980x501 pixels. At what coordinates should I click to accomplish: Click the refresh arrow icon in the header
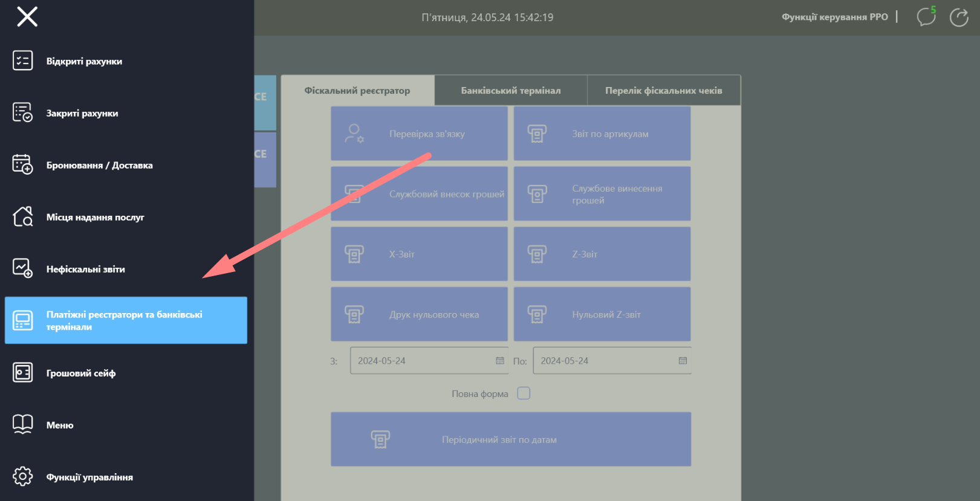pos(959,18)
